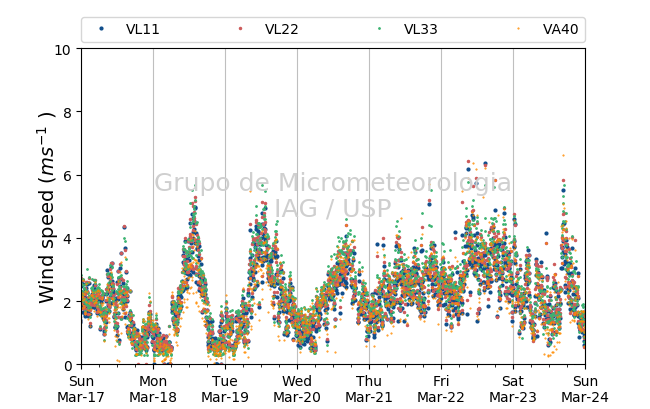
Task: Click the y-axis tick label 0
Action: [68, 365]
